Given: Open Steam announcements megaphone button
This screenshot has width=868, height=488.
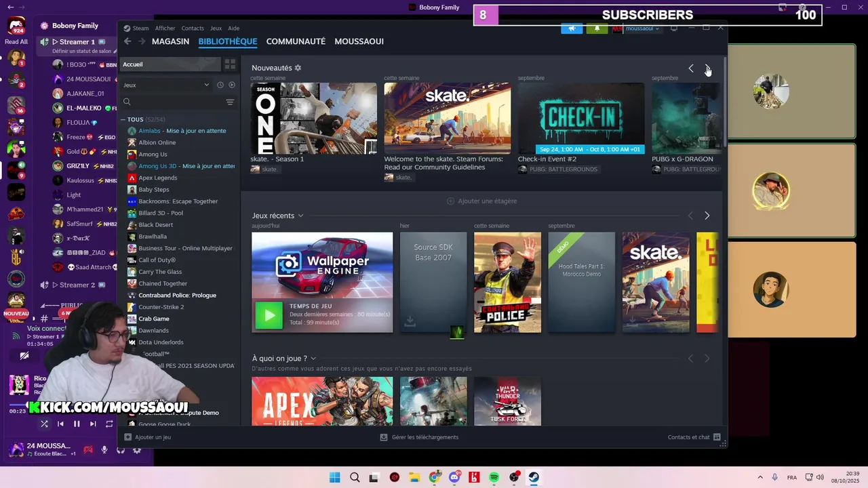Looking at the screenshot, I should pos(572,28).
